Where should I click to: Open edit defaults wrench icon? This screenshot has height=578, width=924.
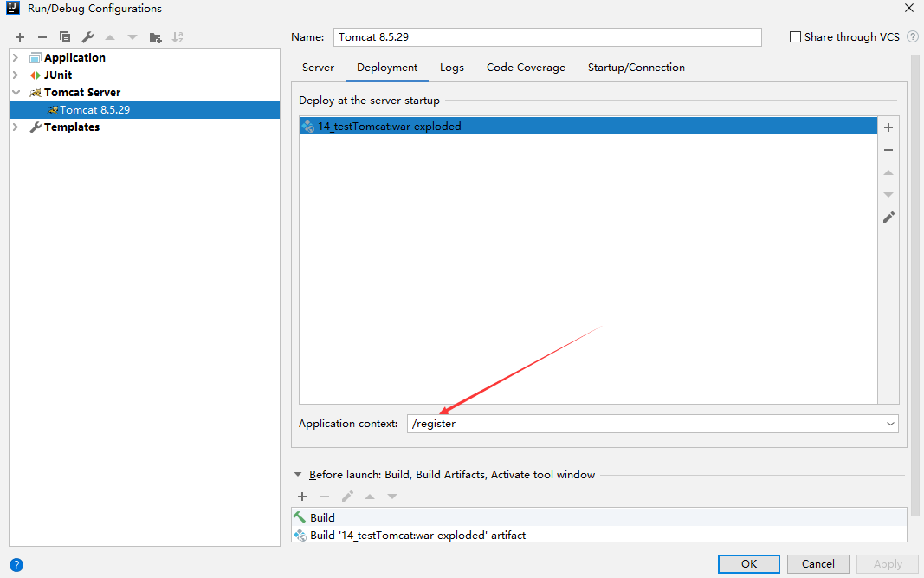87,37
